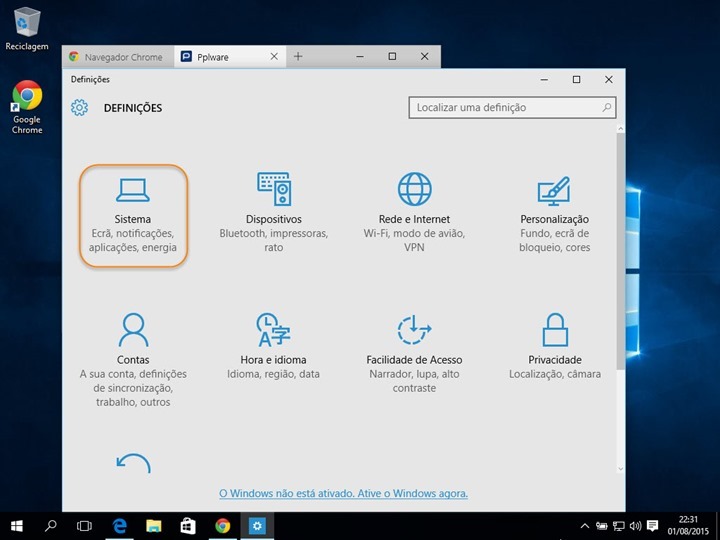
Task: Show hidden system tray icons
Action: [585, 526]
